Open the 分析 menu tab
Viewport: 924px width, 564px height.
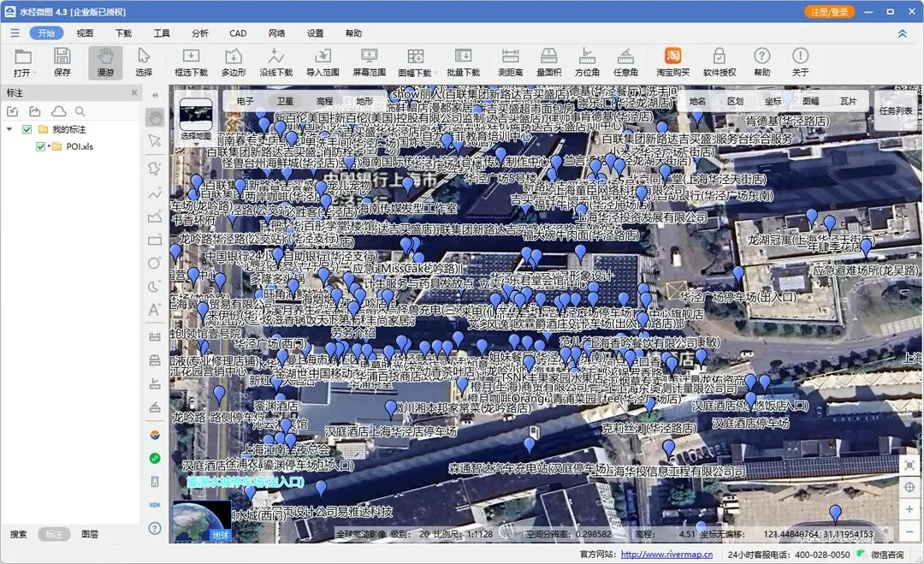pyautogui.click(x=199, y=33)
